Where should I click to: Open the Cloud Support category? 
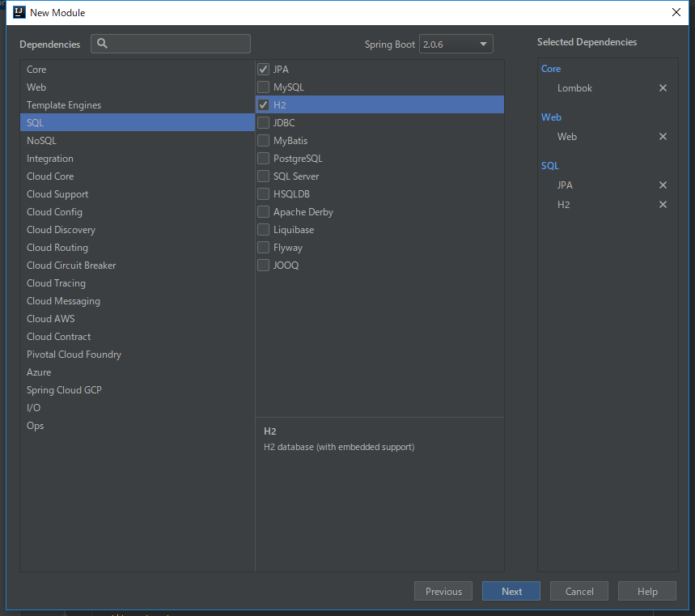coord(138,193)
